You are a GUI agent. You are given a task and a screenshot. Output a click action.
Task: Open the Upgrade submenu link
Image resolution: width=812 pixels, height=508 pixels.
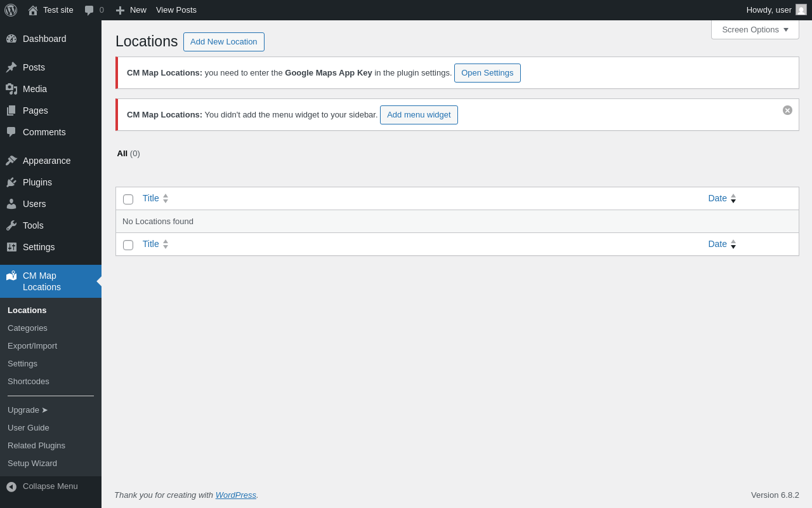[28, 410]
